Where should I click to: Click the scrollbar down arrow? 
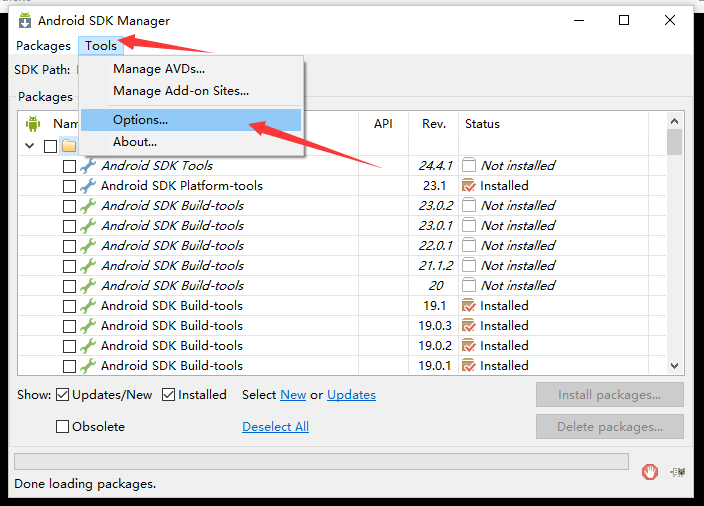tap(674, 366)
